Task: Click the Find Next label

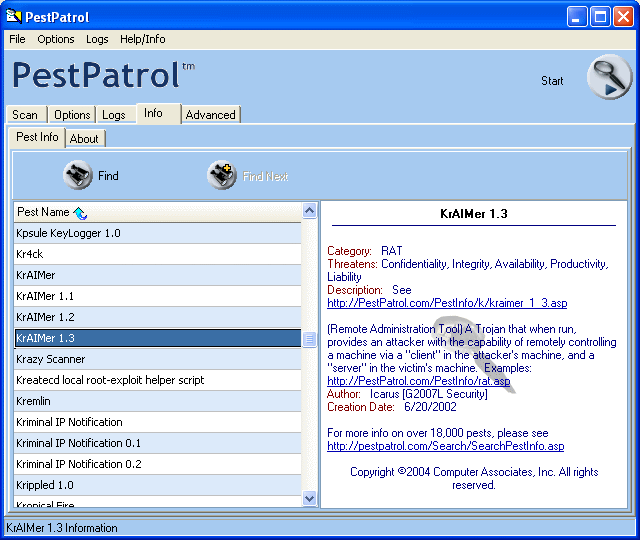Action: coord(265,176)
